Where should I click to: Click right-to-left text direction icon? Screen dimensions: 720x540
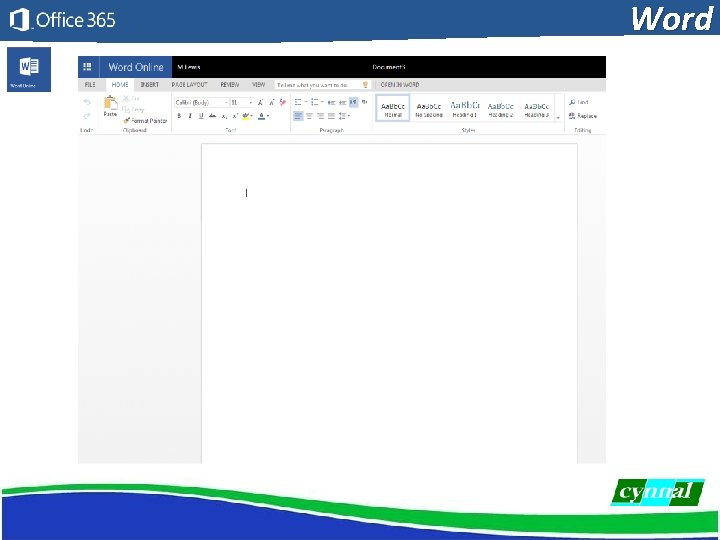(364, 102)
